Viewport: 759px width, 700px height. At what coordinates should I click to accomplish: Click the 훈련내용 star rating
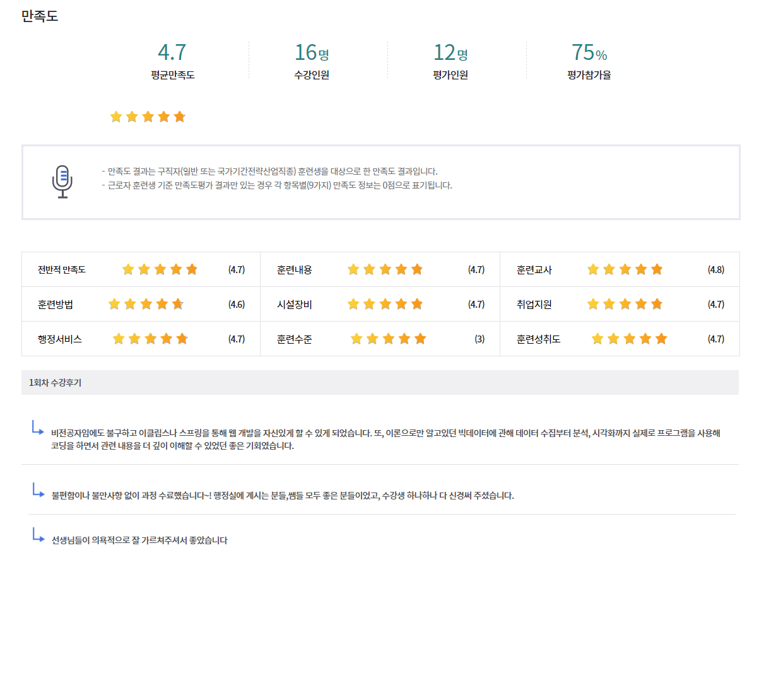point(385,269)
